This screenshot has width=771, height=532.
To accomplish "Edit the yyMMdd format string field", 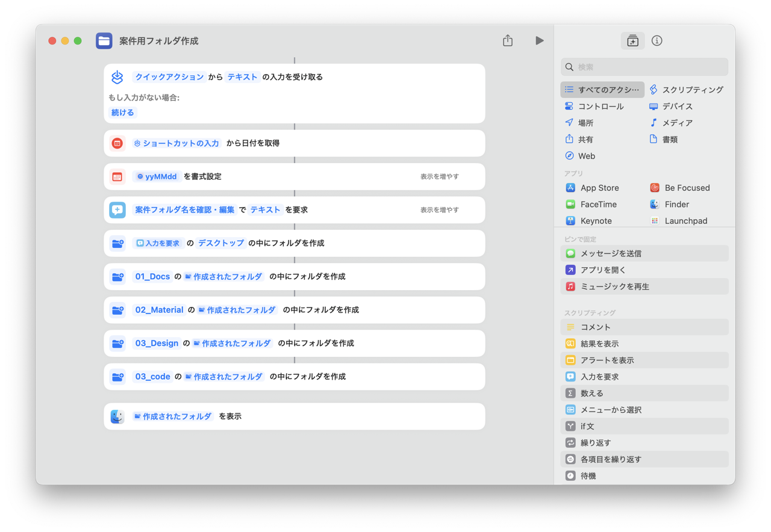I will pyautogui.click(x=156, y=176).
